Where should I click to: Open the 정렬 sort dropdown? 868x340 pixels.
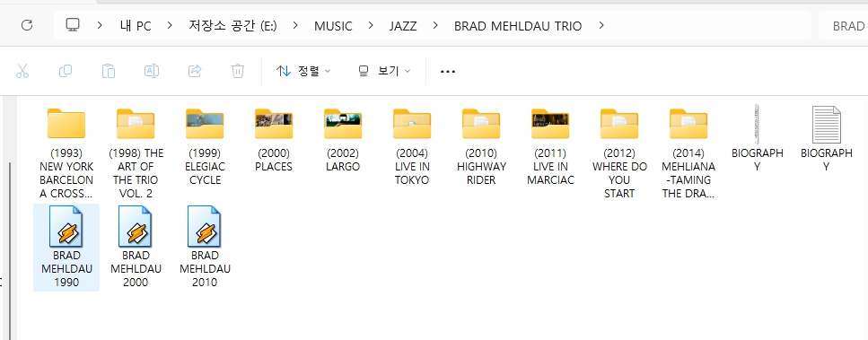tap(303, 71)
